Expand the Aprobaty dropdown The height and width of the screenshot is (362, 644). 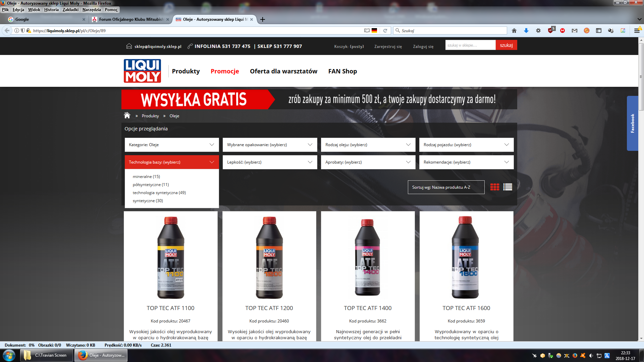tap(368, 162)
